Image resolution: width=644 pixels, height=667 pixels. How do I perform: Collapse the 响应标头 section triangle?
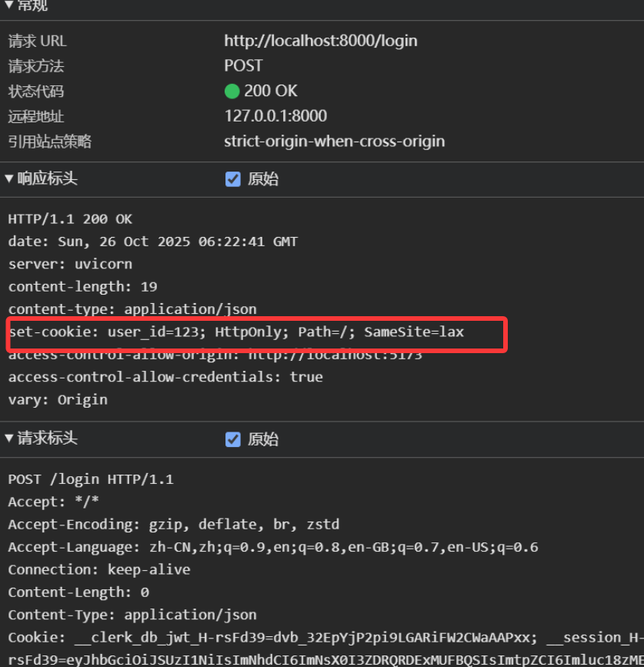tap(9, 179)
